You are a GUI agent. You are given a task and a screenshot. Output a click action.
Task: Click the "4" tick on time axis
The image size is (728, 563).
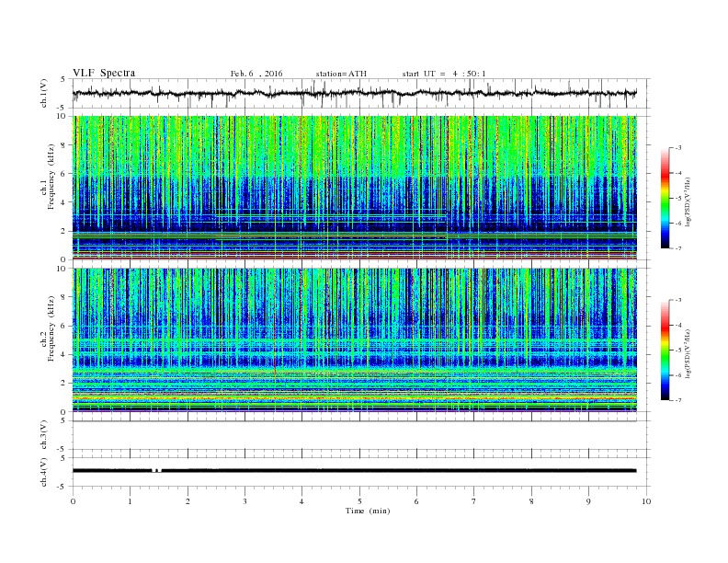tap(301, 501)
